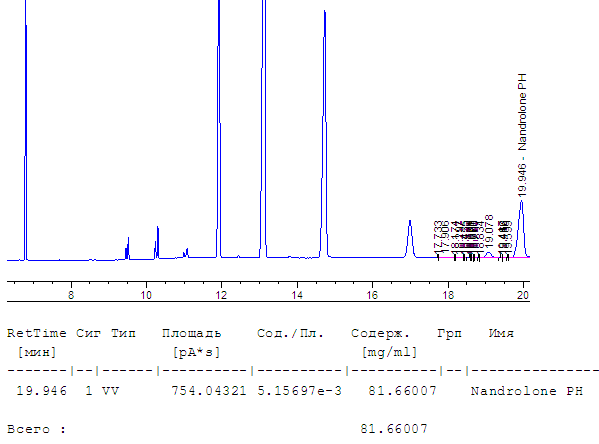This screenshot has height=444, width=599.
Task: Click the axis tick labeled 16
Action: [372, 295]
